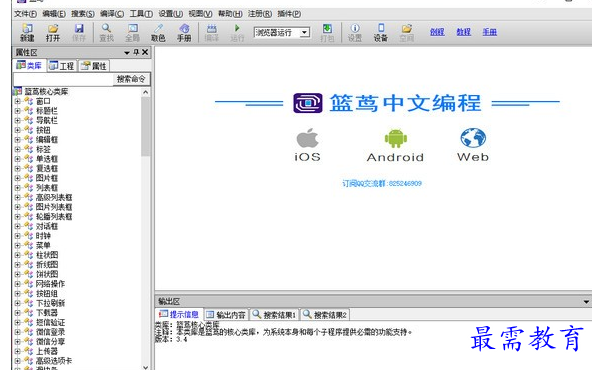Click the class icon beside 菜单

[x=29, y=245]
